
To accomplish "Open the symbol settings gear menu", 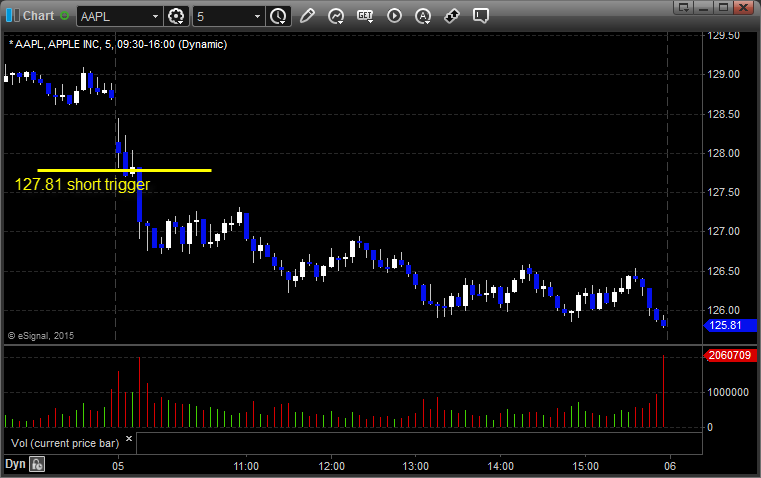I will coord(176,16).
